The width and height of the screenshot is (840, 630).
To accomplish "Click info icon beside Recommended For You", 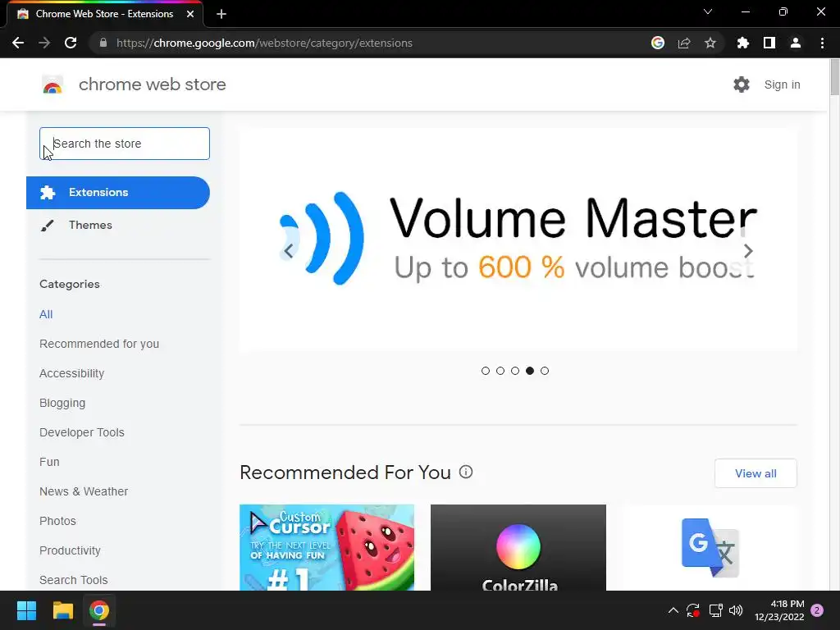I will (466, 472).
